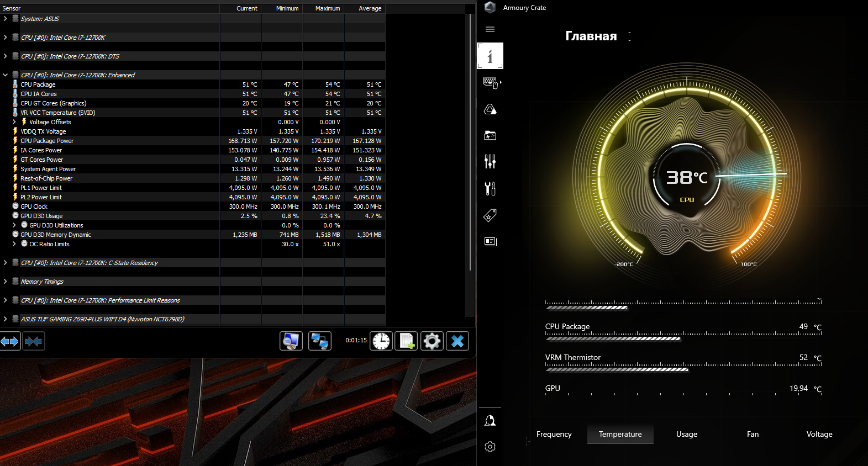Expand the Memory Timings group

click(6, 282)
